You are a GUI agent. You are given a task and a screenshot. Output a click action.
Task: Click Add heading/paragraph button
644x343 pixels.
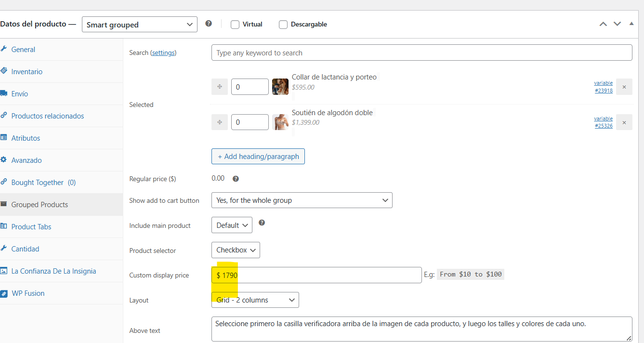point(258,157)
